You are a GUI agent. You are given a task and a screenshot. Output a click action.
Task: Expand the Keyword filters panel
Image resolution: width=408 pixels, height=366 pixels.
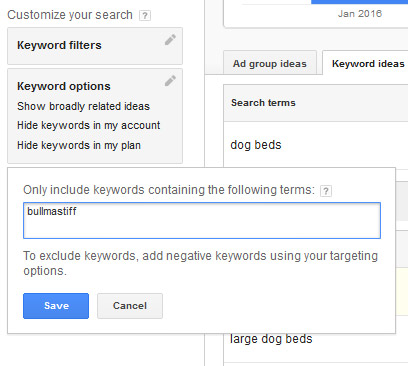[x=95, y=46]
